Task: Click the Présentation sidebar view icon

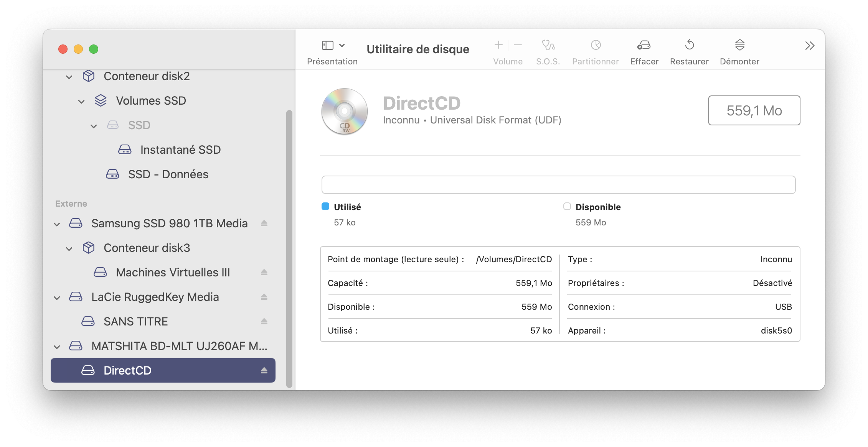Action: point(327,46)
